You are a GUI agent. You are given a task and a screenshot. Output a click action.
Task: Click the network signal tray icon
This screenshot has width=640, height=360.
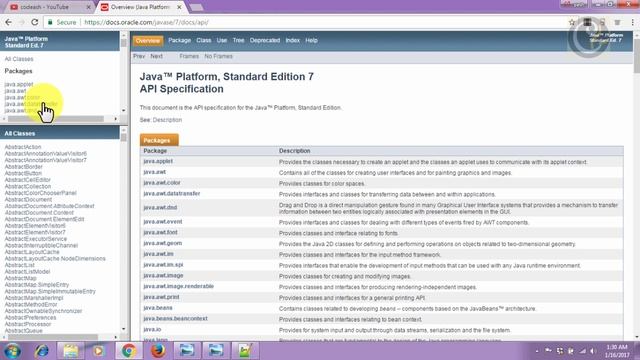click(x=582, y=351)
